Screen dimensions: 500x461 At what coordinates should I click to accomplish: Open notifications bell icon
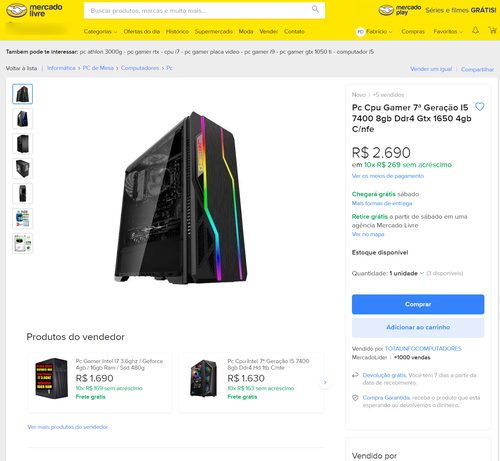(x=475, y=30)
